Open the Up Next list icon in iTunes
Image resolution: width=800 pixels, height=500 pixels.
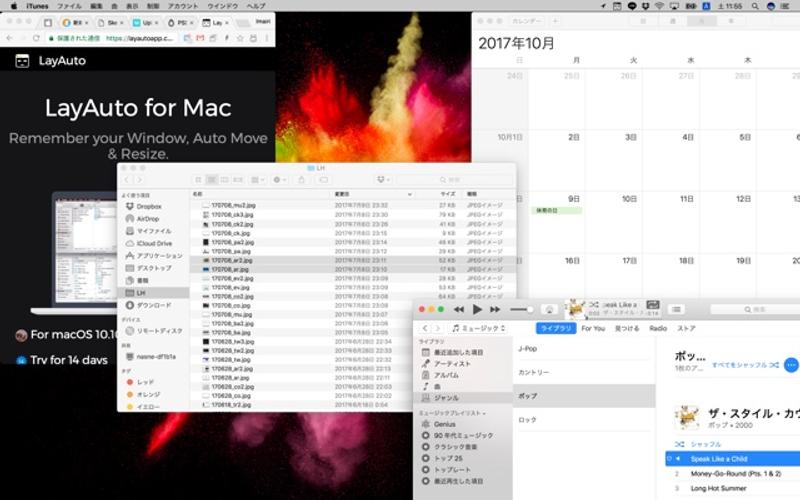pyautogui.click(x=677, y=310)
